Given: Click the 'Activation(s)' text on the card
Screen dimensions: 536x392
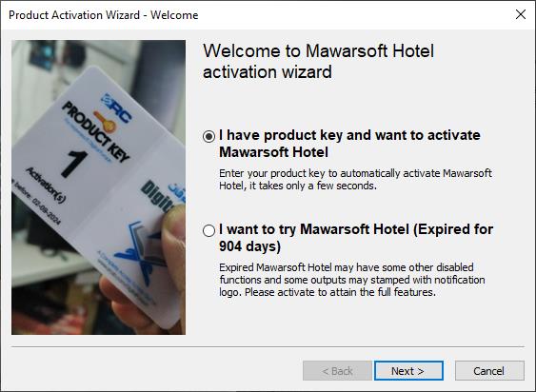Looking at the screenshot, I should coord(46,186).
